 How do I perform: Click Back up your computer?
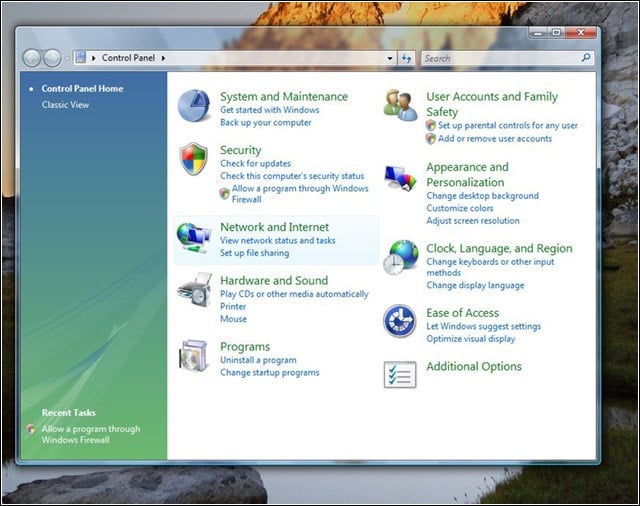point(266,122)
